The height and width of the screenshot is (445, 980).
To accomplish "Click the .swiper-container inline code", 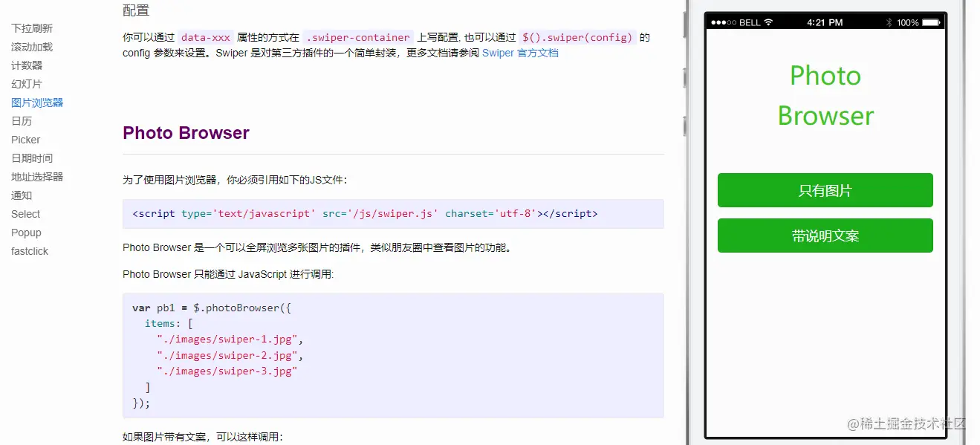I will (x=358, y=37).
